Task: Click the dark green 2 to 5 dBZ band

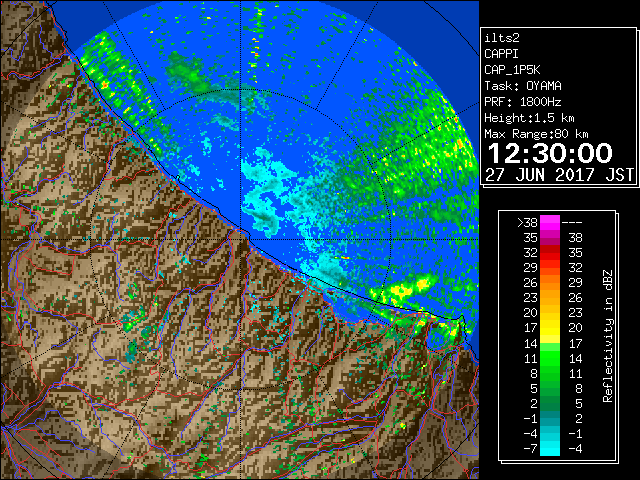Action: 550,403
